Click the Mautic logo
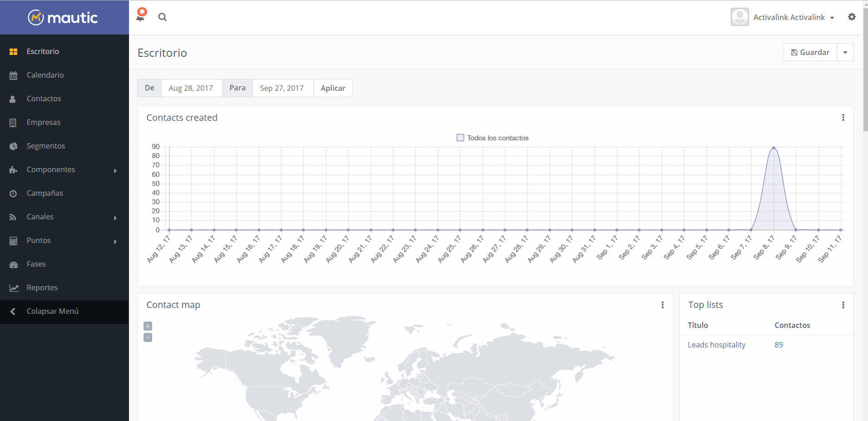868x421 pixels. (x=64, y=18)
